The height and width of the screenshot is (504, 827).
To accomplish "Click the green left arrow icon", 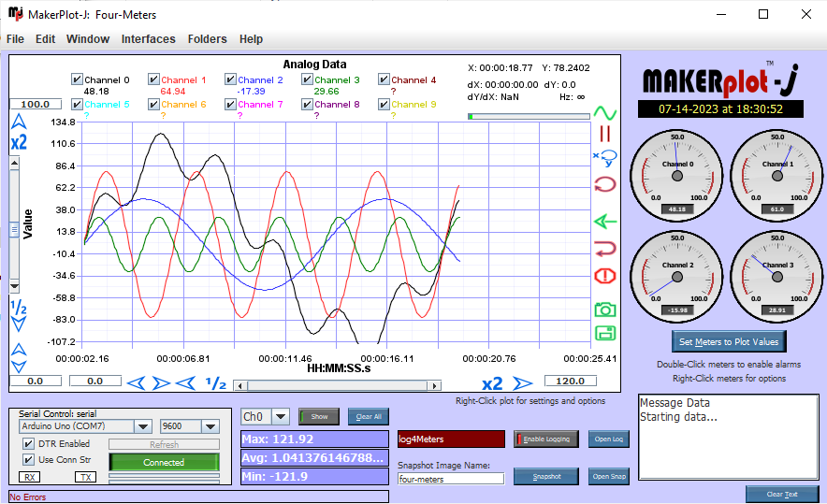I will coord(605,222).
